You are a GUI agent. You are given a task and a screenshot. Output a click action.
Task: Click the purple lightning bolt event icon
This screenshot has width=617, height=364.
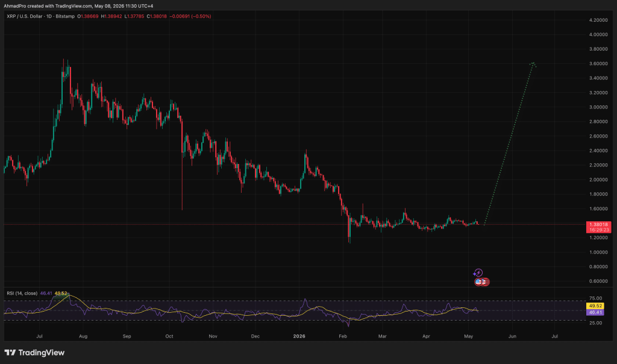[478, 273]
